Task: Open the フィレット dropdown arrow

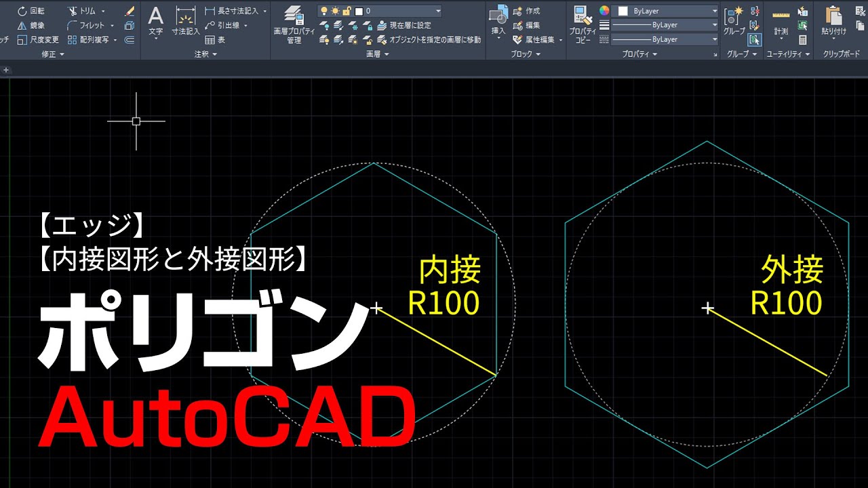Action: point(111,26)
